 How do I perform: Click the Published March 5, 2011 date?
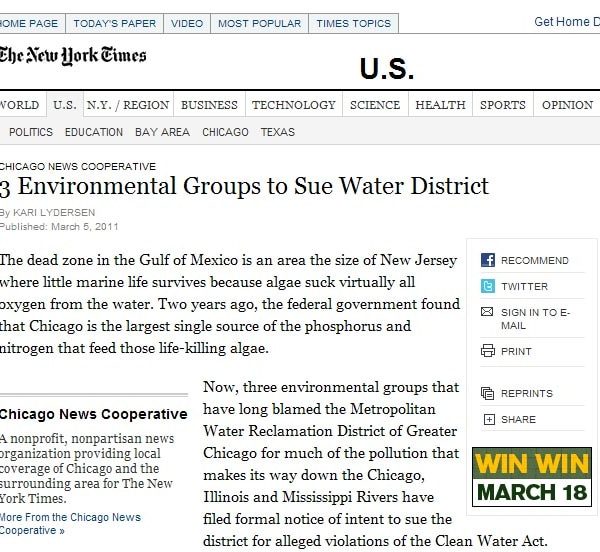[x=59, y=226]
